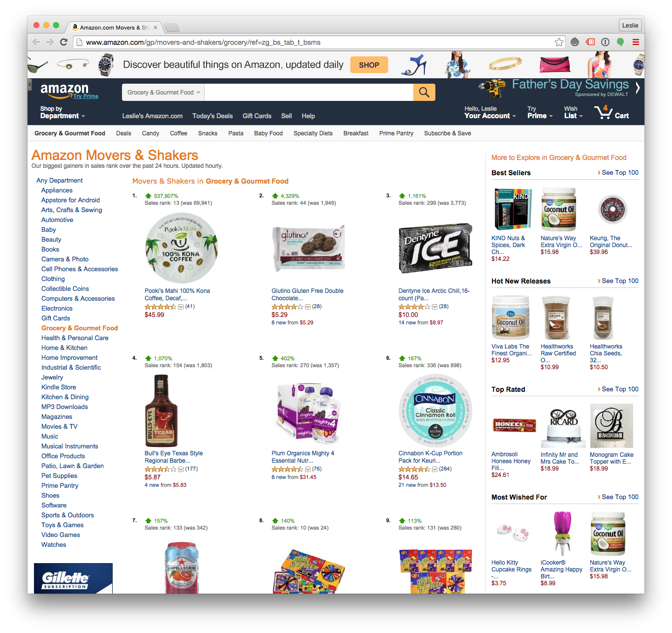Advance the Father's Day banner arrow
Viewport: 672px width, 633px height.
pos(638,88)
